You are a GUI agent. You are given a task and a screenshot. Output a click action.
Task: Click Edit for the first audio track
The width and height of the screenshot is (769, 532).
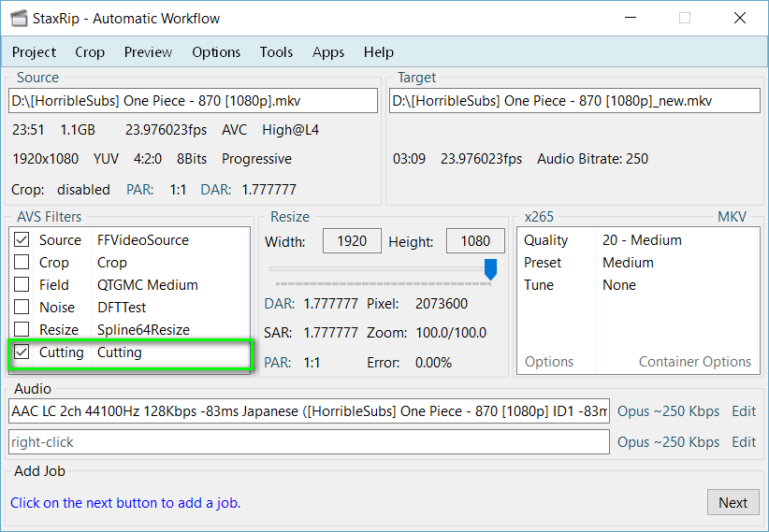click(x=744, y=411)
